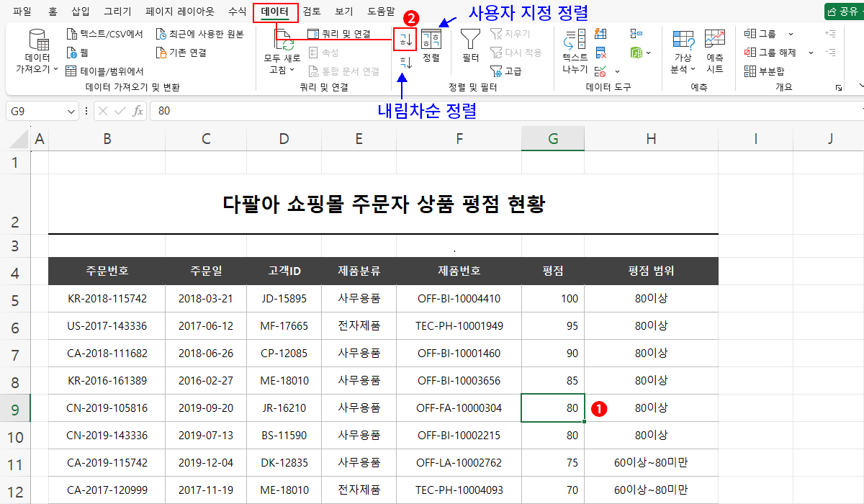Switch to the 페이지 레이아웃 tab
864x504 pixels.
(179, 12)
